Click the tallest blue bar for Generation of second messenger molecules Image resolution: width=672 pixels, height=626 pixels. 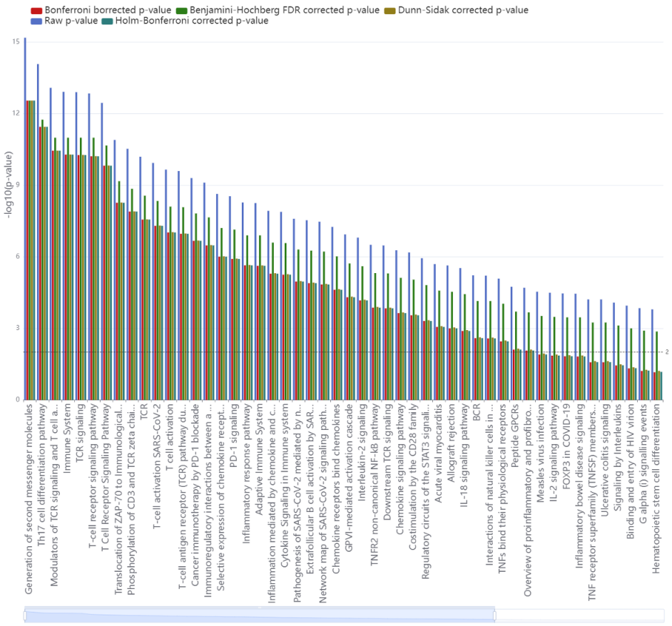[25, 214]
